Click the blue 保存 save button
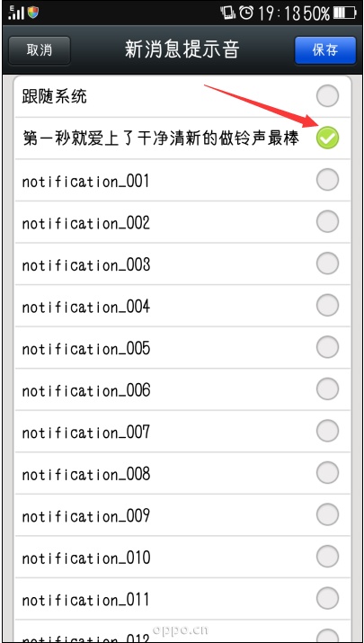The height and width of the screenshot is (643, 364). pyautogui.click(x=325, y=50)
